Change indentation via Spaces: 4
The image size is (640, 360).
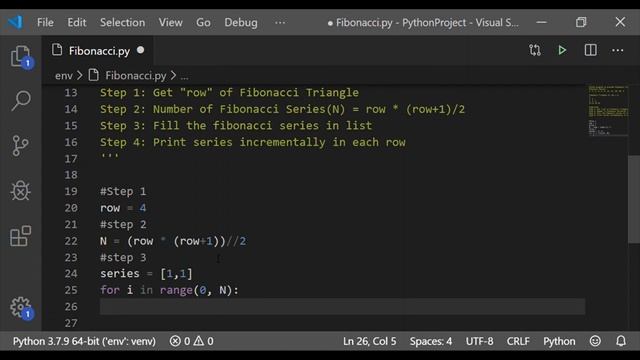(x=431, y=341)
